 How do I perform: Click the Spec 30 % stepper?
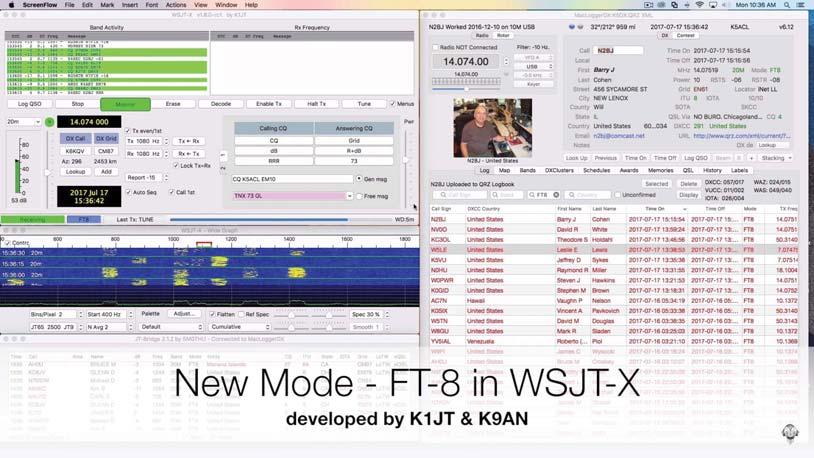point(387,314)
